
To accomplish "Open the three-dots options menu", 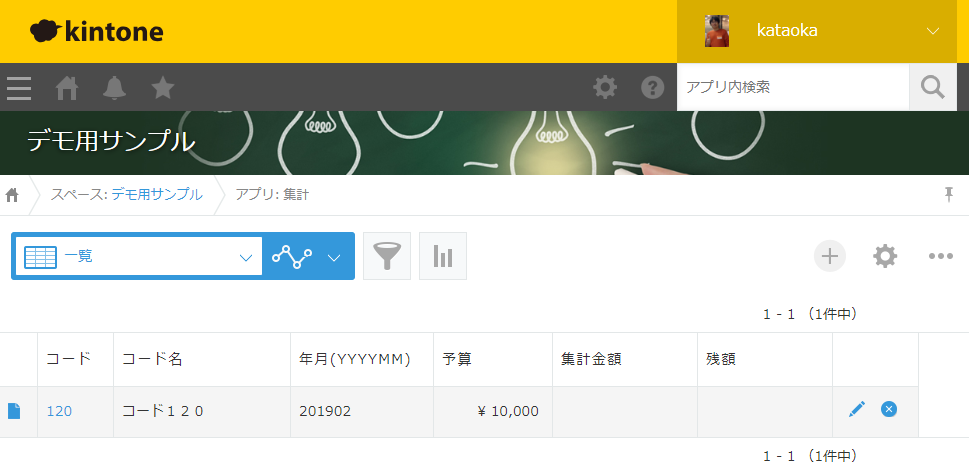I will click(941, 256).
